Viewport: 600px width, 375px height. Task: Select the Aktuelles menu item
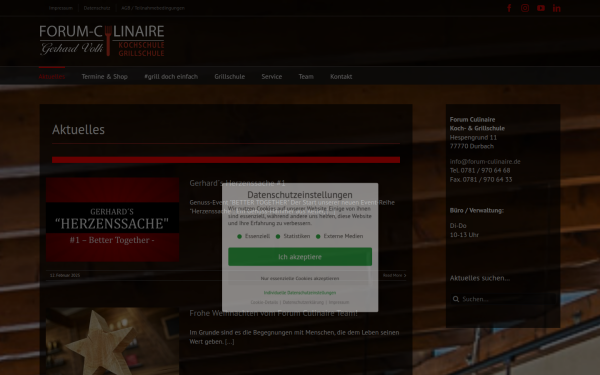tap(52, 76)
